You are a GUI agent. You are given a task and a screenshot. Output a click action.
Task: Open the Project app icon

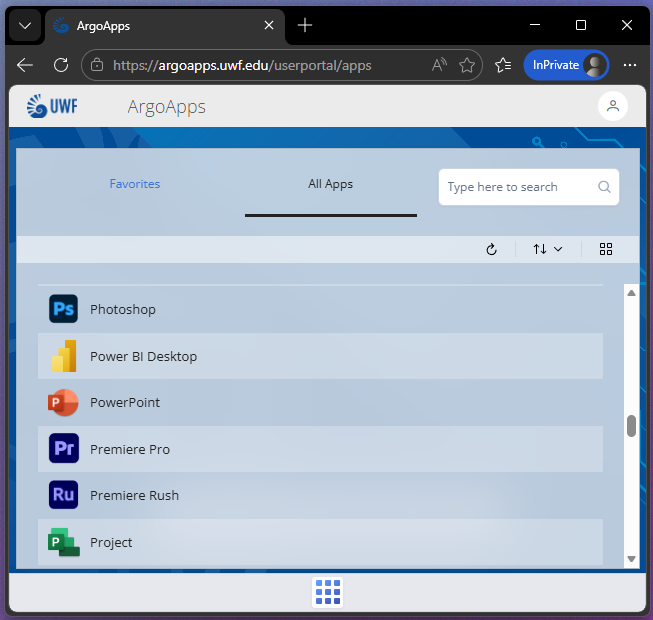tap(64, 542)
